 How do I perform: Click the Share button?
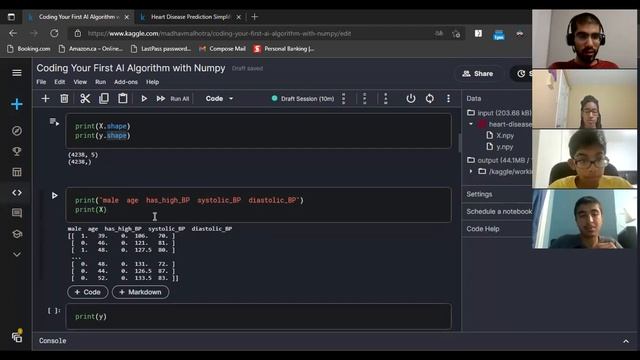pos(478,73)
